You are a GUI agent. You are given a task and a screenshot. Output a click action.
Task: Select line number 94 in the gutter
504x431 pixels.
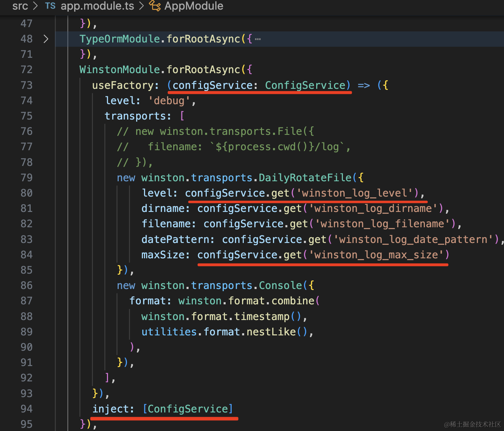pyautogui.click(x=26, y=409)
